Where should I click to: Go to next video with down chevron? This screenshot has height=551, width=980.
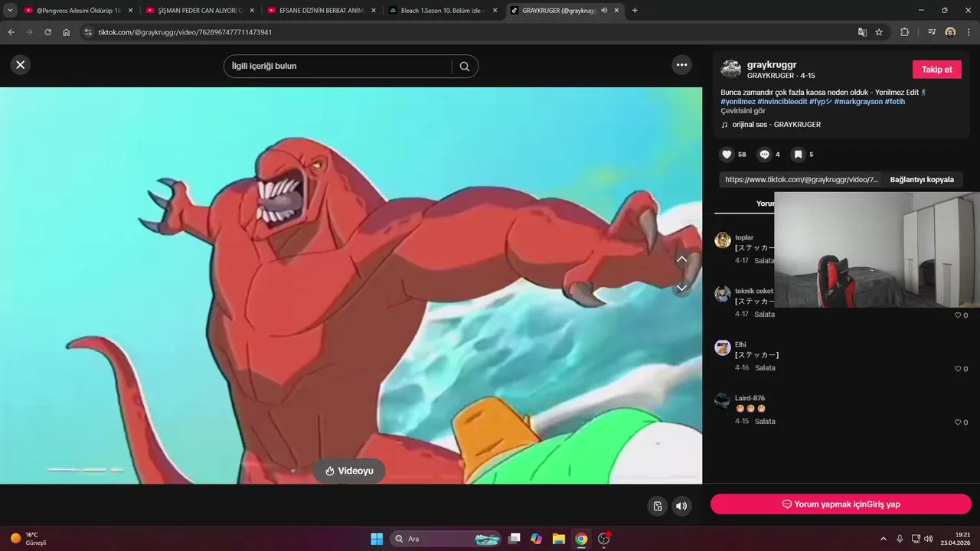tap(681, 289)
